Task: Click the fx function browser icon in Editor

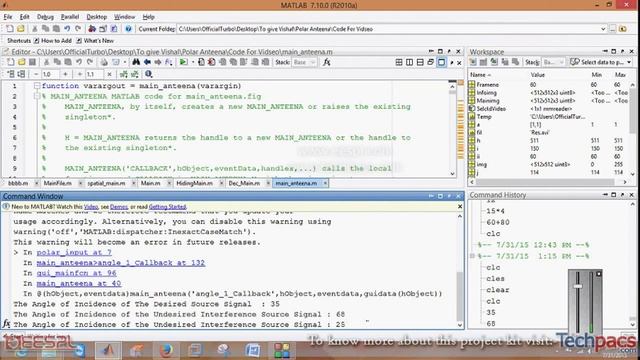Action: pyautogui.click(x=327, y=62)
